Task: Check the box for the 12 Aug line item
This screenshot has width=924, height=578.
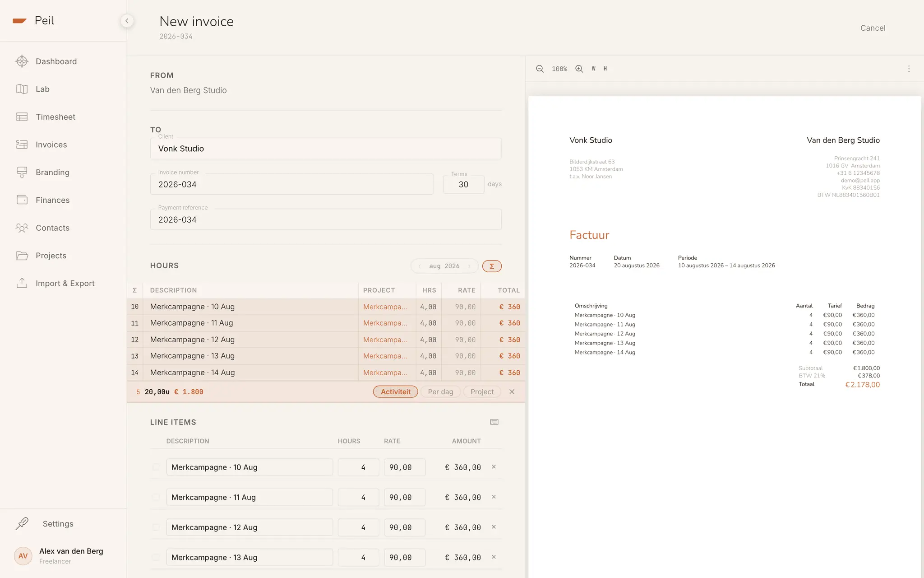Action: [x=156, y=527]
